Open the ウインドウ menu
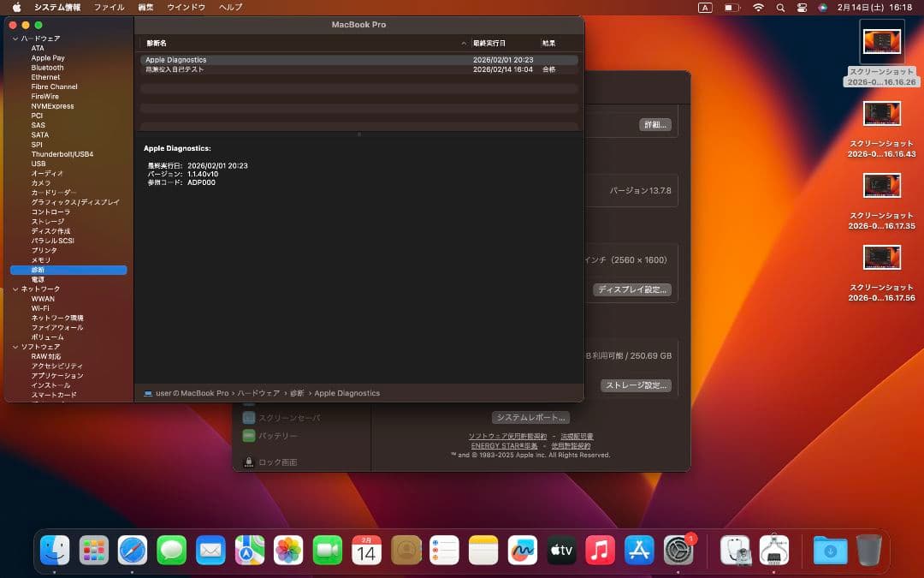924x578 pixels. (x=189, y=7)
